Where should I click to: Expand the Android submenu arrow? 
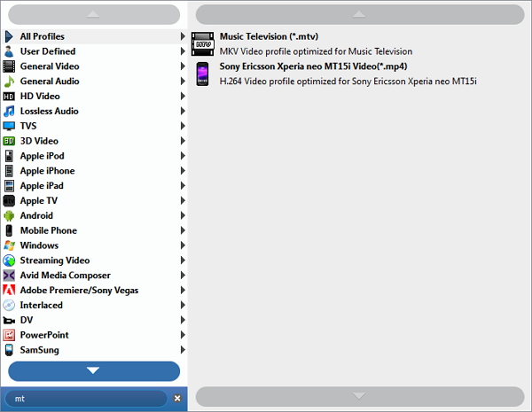183,215
